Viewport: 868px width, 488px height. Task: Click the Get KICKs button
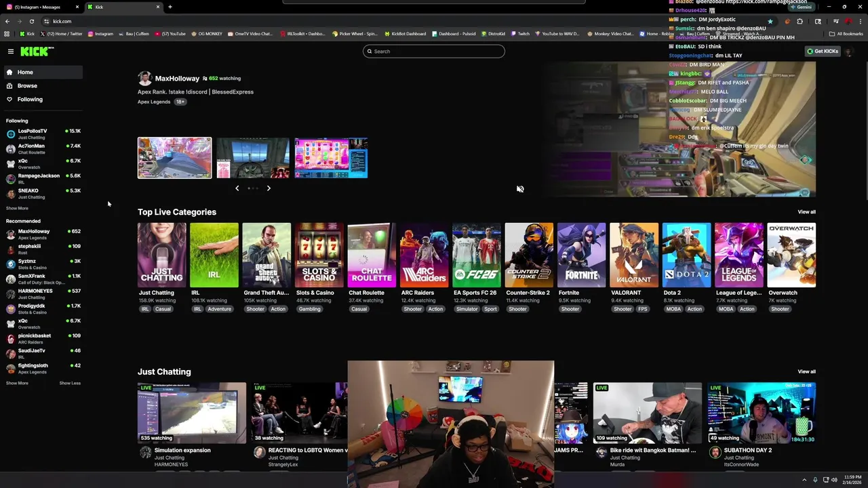(x=823, y=52)
